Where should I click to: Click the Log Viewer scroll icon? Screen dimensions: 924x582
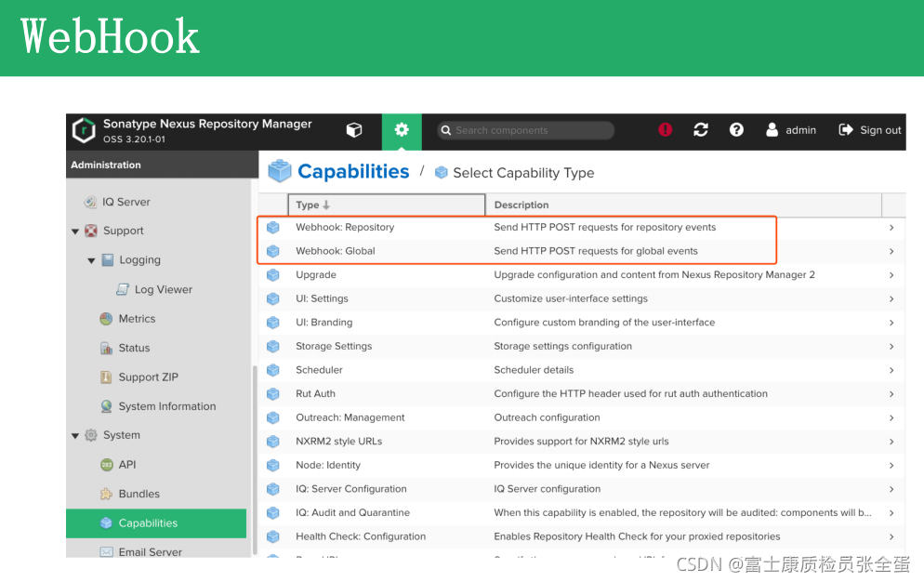(x=123, y=289)
